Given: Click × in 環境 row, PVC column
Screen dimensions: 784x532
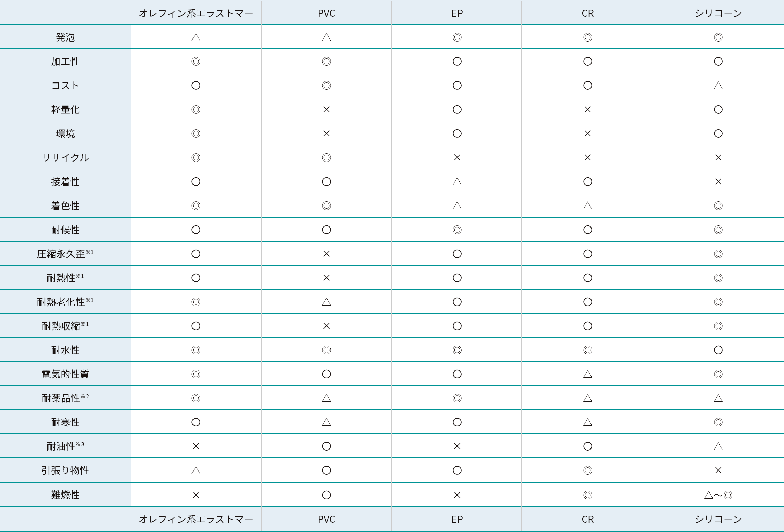Looking at the screenshot, I should 327,133.
